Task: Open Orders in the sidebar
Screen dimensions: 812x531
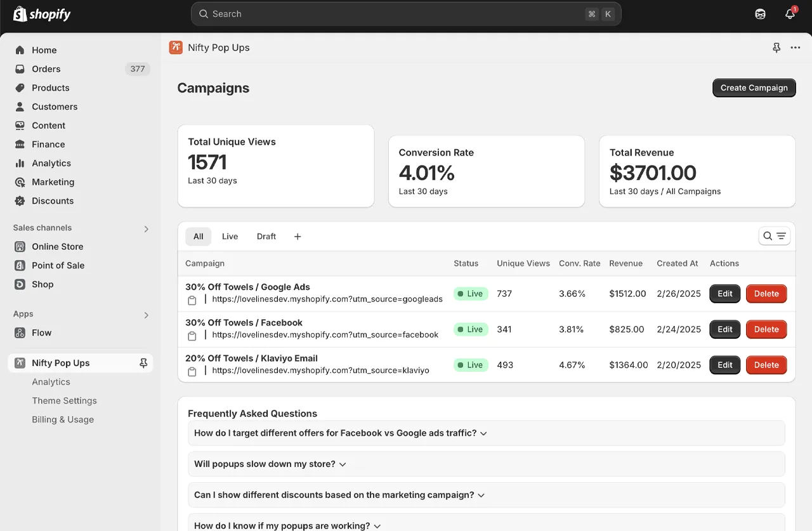Action: click(46, 69)
